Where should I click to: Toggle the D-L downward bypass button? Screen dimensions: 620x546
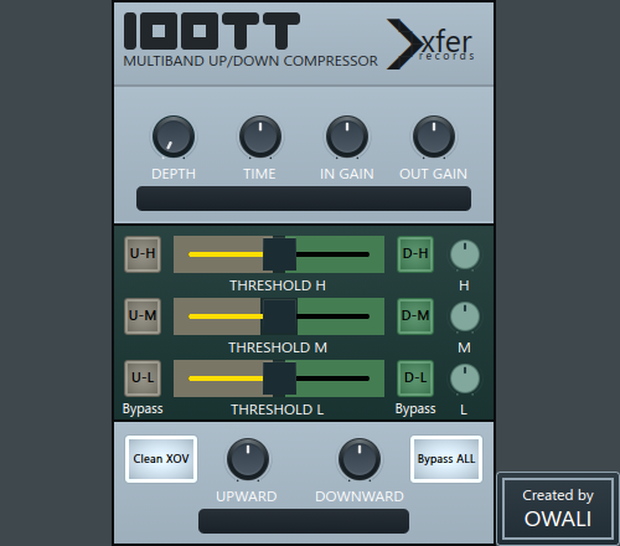point(415,378)
